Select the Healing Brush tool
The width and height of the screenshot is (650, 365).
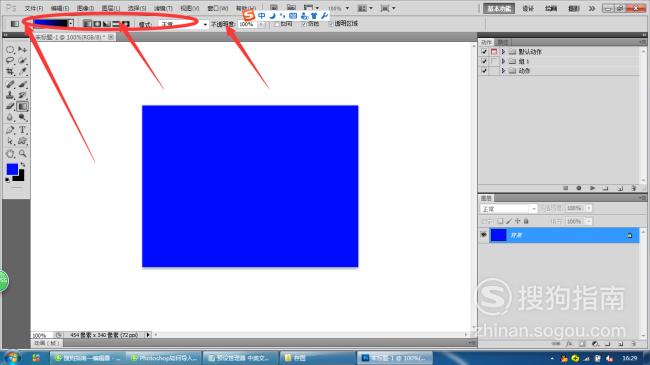tap(10, 84)
